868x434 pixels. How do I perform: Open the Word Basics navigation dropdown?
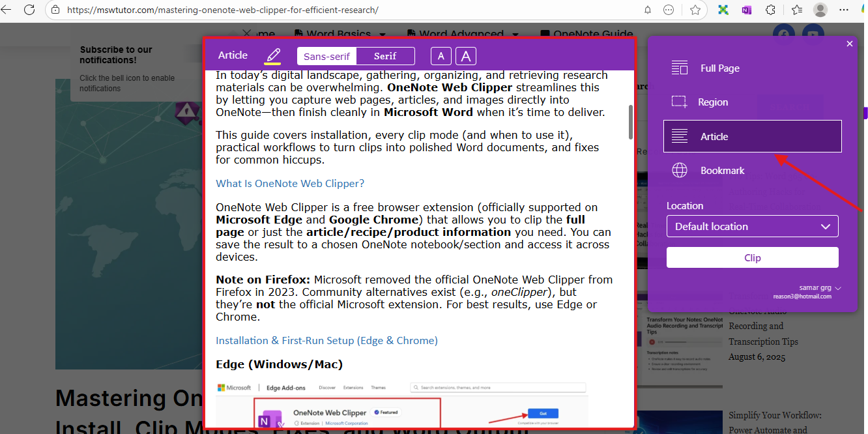point(340,33)
